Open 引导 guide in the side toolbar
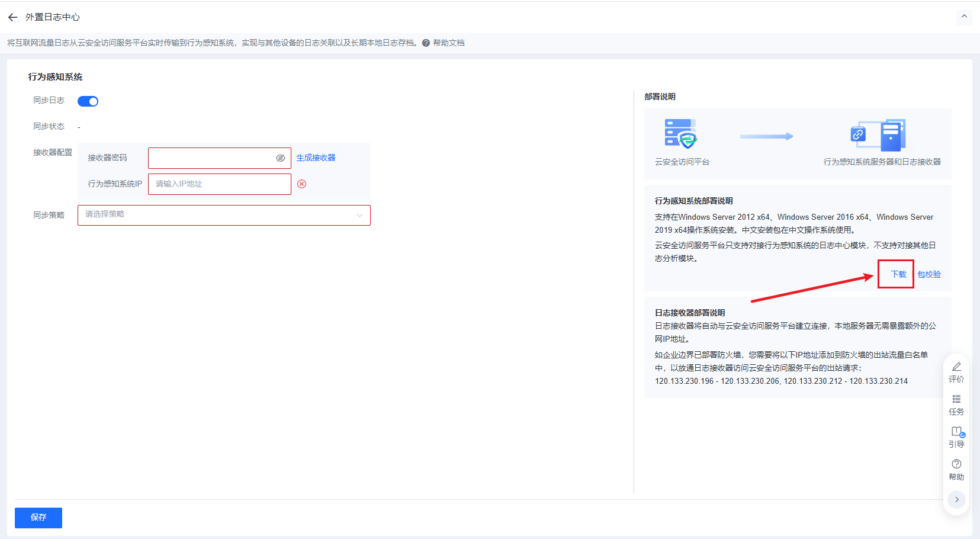Viewport: 980px width, 539px height. [956, 438]
